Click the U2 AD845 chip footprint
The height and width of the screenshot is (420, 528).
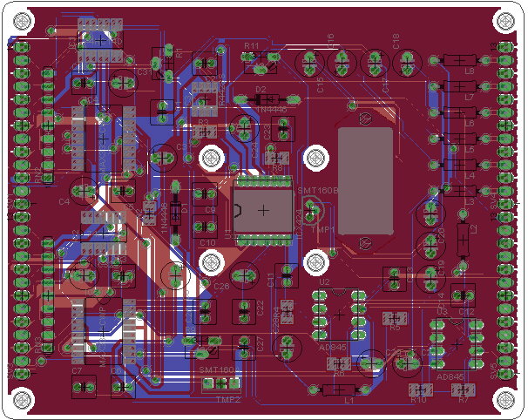(339, 315)
